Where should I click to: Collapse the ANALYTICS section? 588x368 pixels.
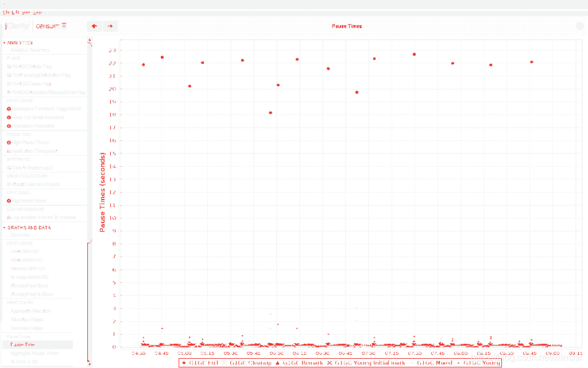pyautogui.click(x=5, y=43)
